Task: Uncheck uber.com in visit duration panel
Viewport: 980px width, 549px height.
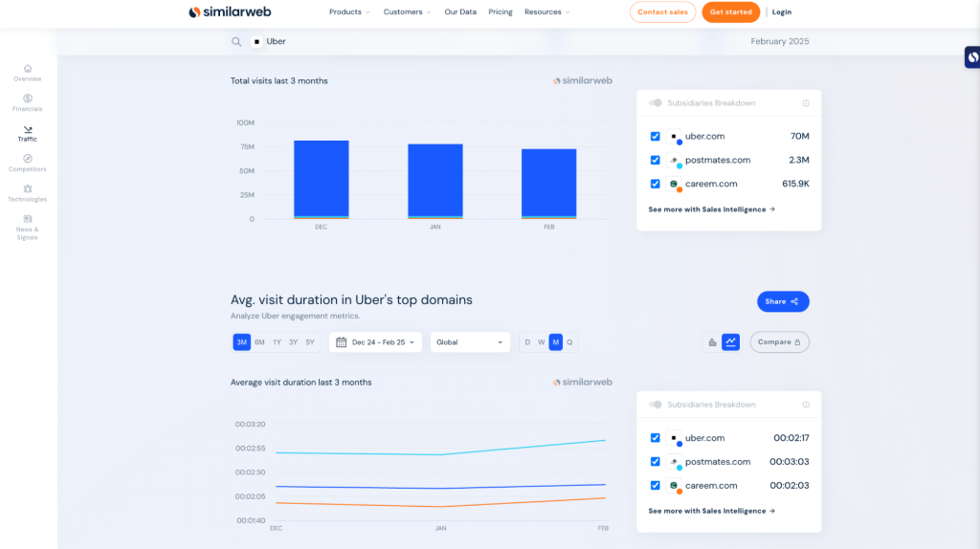Action: 655,438
